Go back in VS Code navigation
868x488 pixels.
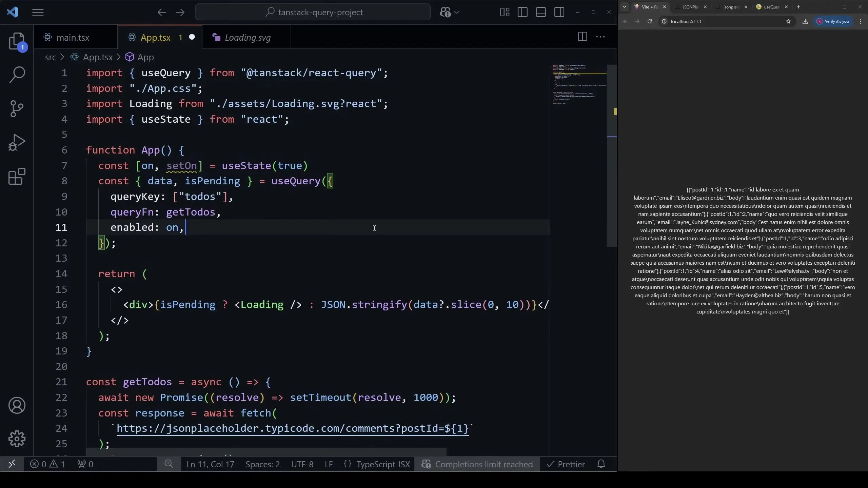tap(162, 13)
